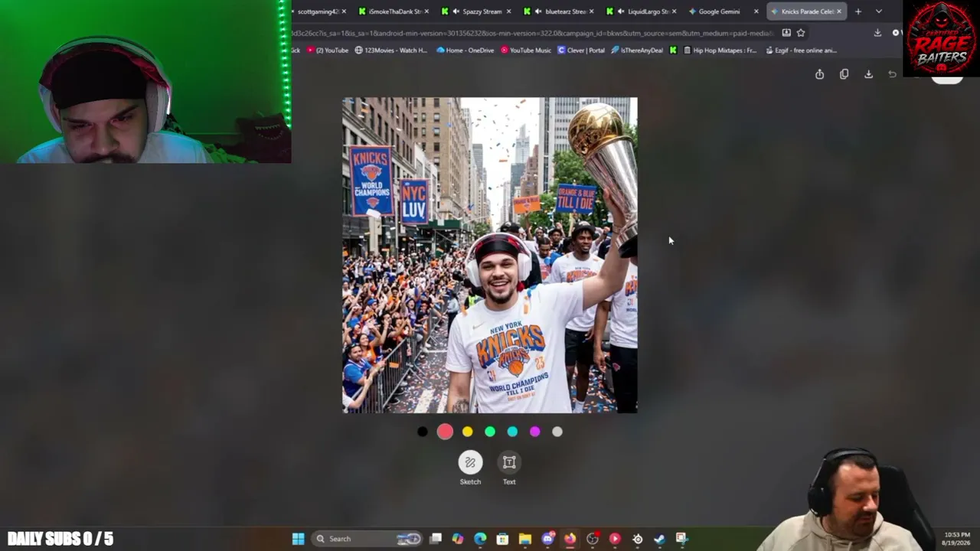Viewport: 980px width, 551px height.
Task: Click the browser address bar URL
Action: click(533, 33)
